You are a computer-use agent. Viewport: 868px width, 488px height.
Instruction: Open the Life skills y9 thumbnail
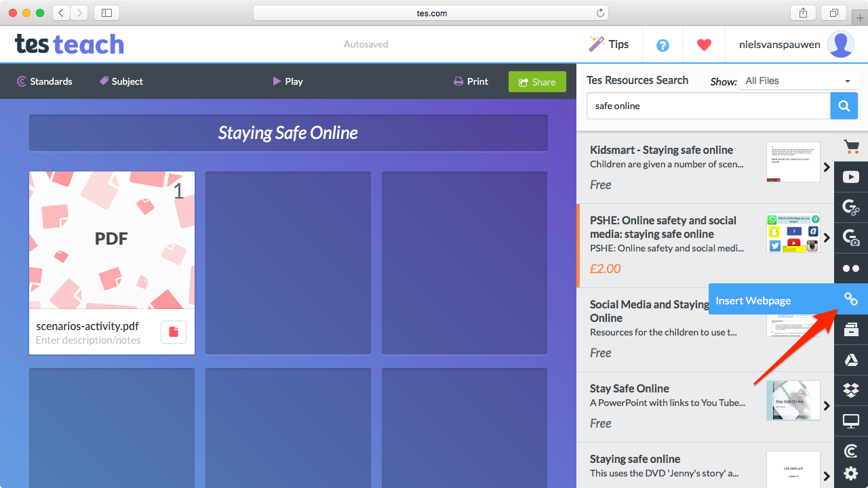point(793,469)
